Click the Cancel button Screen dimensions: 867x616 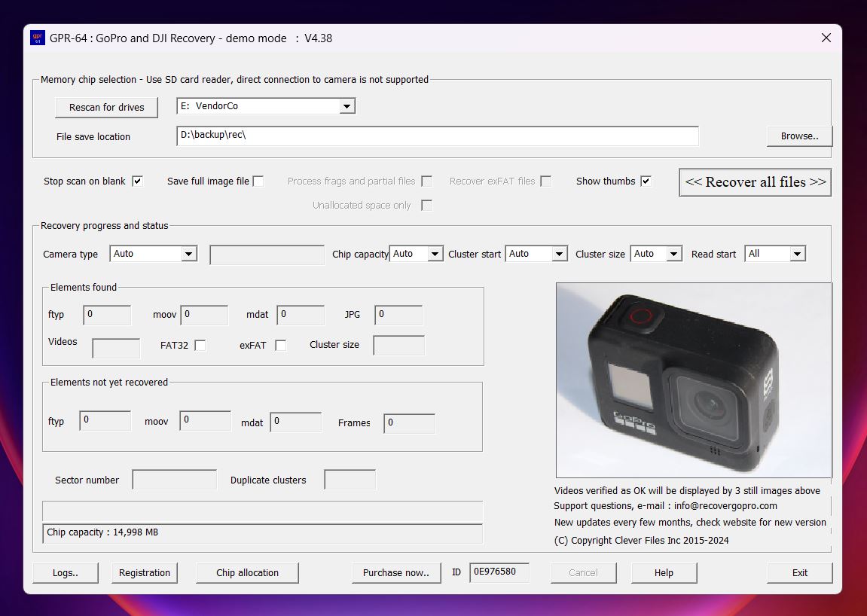coord(583,573)
